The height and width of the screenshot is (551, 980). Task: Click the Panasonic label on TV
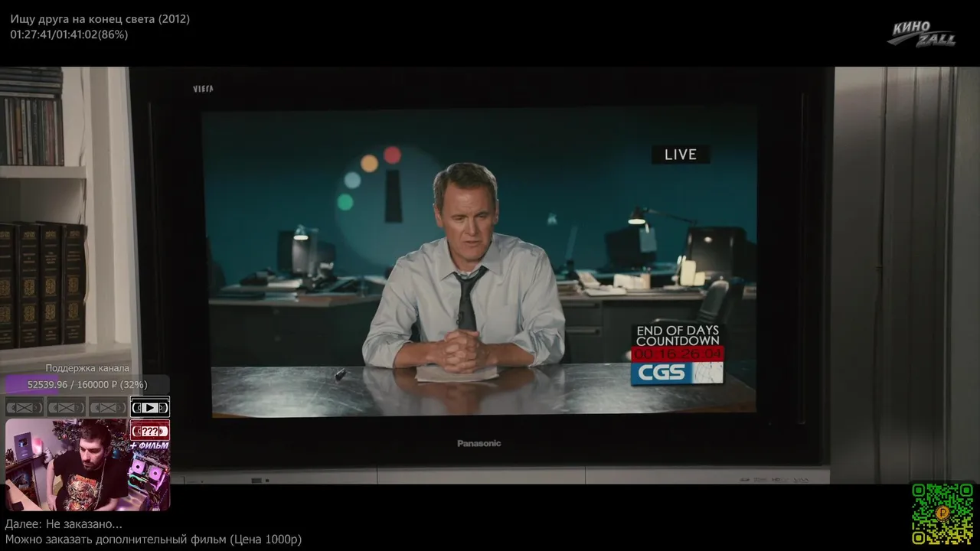479,444
